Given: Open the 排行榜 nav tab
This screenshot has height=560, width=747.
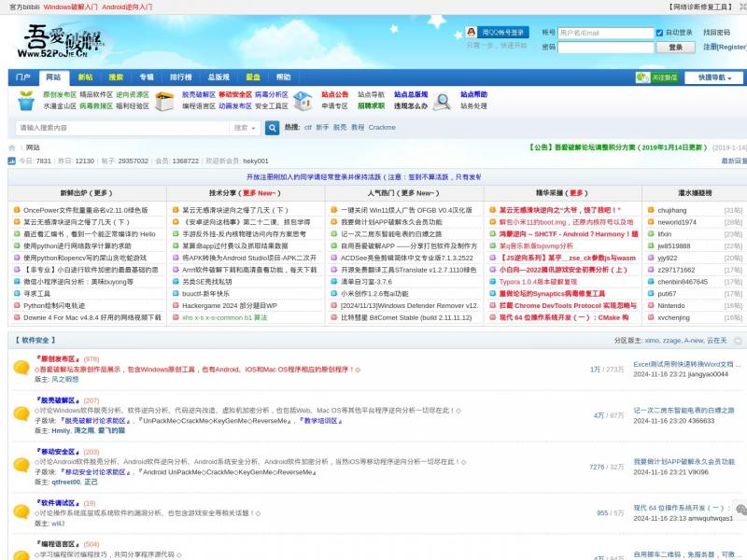Looking at the screenshot, I should tap(180, 77).
